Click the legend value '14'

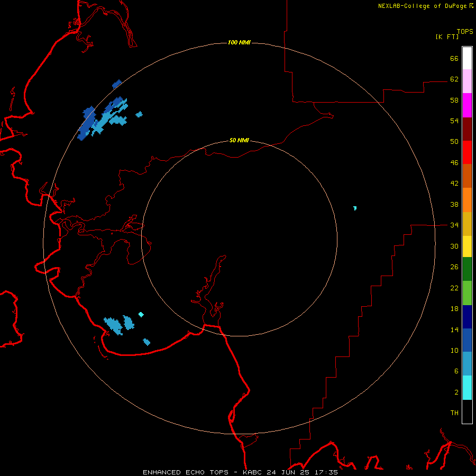(x=454, y=329)
